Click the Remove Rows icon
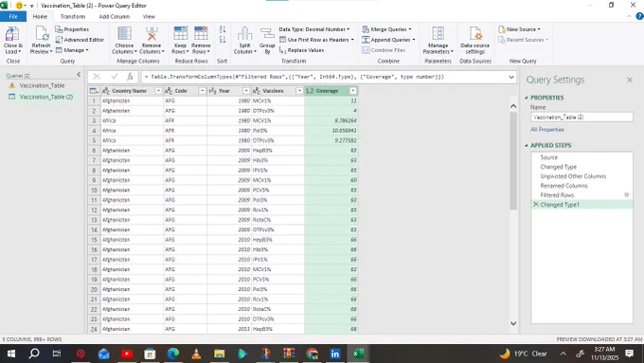 [x=201, y=34]
